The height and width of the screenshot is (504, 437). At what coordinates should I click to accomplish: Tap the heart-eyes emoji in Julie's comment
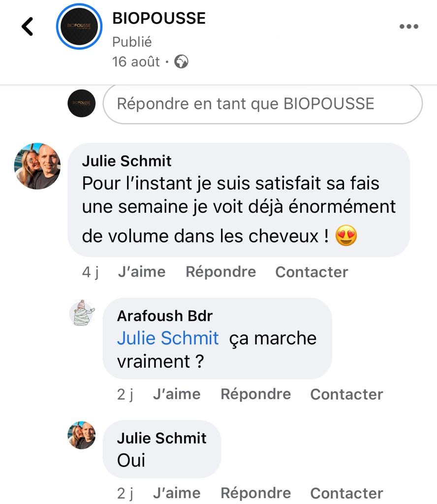346,237
